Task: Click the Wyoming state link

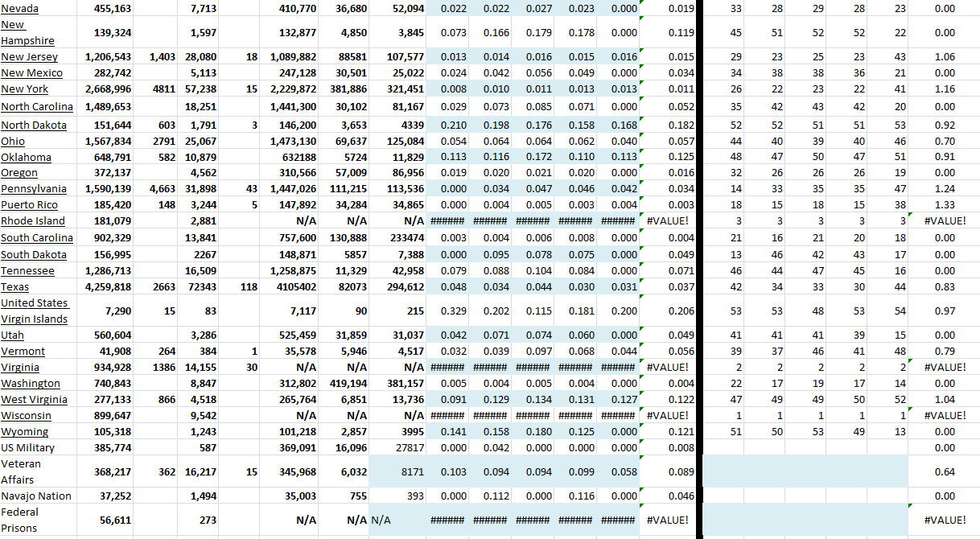Action: pyautogui.click(x=25, y=432)
